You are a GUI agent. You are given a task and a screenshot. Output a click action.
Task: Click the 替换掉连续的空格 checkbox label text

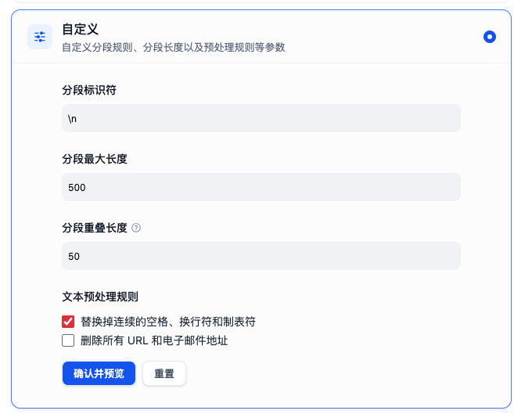pyautogui.click(x=168, y=322)
